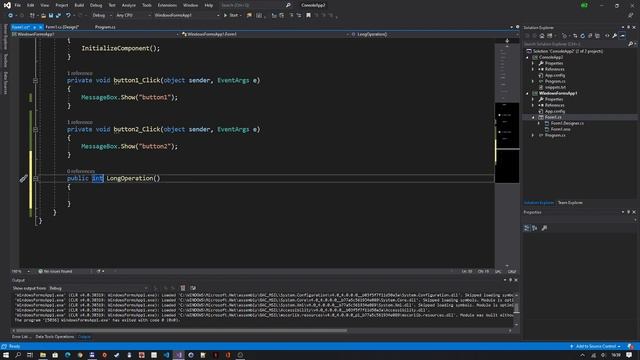Open the Debug configuration dropdown
The width and height of the screenshot is (640, 360).
pyautogui.click(x=102, y=16)
